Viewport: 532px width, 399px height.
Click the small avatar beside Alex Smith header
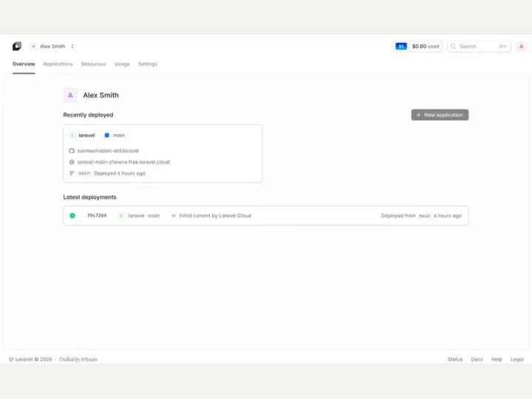33,46
